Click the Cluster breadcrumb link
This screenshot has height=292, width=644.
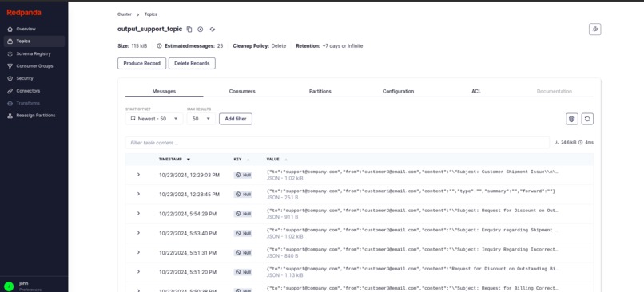(x=125, y=14)
